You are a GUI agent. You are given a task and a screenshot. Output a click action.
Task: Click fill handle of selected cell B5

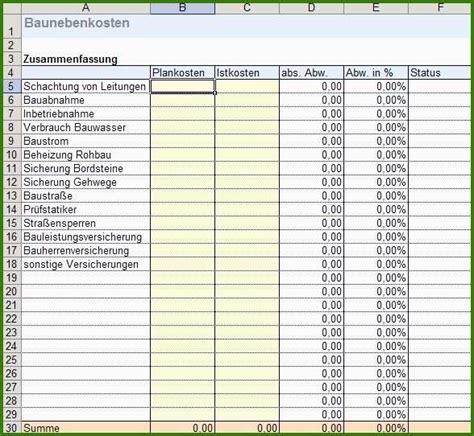point(215,93)
